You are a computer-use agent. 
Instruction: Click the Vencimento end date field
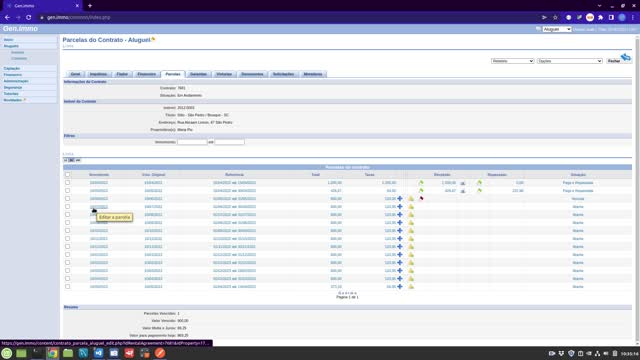click(x=229, y=142)
